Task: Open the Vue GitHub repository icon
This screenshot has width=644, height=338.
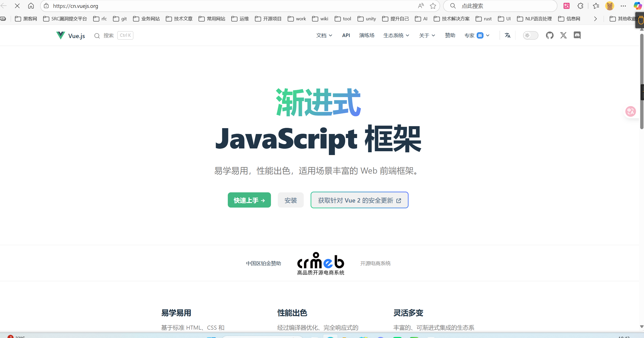Action: click(x=550, y=35)
